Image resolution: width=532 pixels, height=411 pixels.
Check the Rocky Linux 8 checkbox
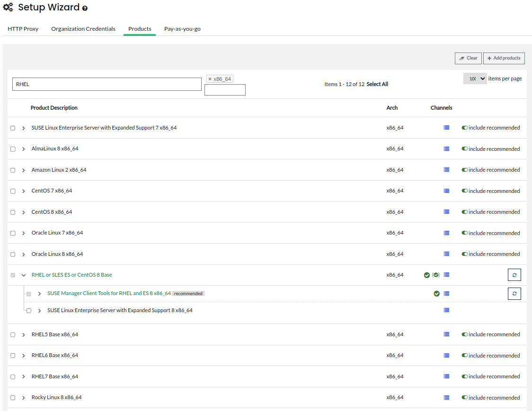(x=13, y=398)
